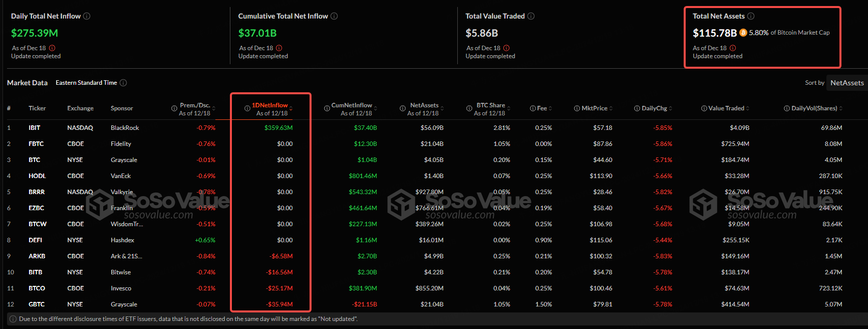Open the DEFI ticker row
Screen dimensions: 868x329
434,240
